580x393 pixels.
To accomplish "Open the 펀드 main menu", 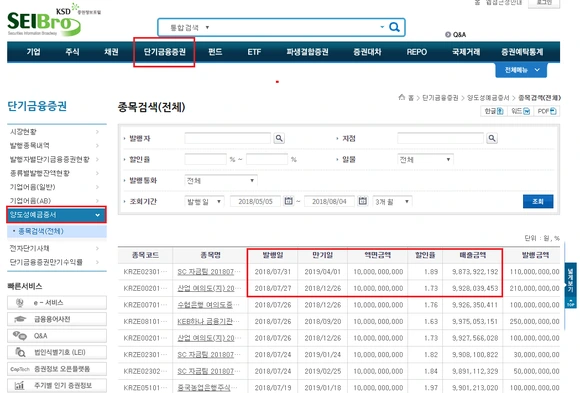I will [x=215, y=52].
